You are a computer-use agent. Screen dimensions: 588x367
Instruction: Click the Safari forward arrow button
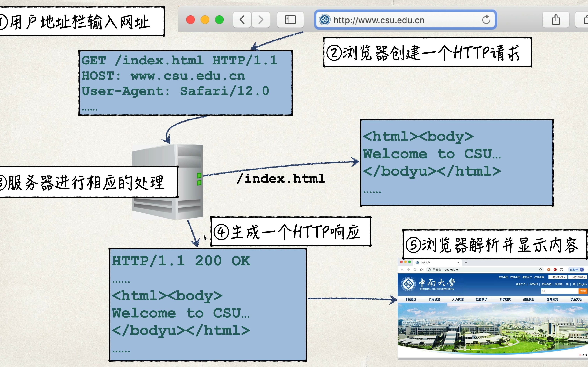261,20
